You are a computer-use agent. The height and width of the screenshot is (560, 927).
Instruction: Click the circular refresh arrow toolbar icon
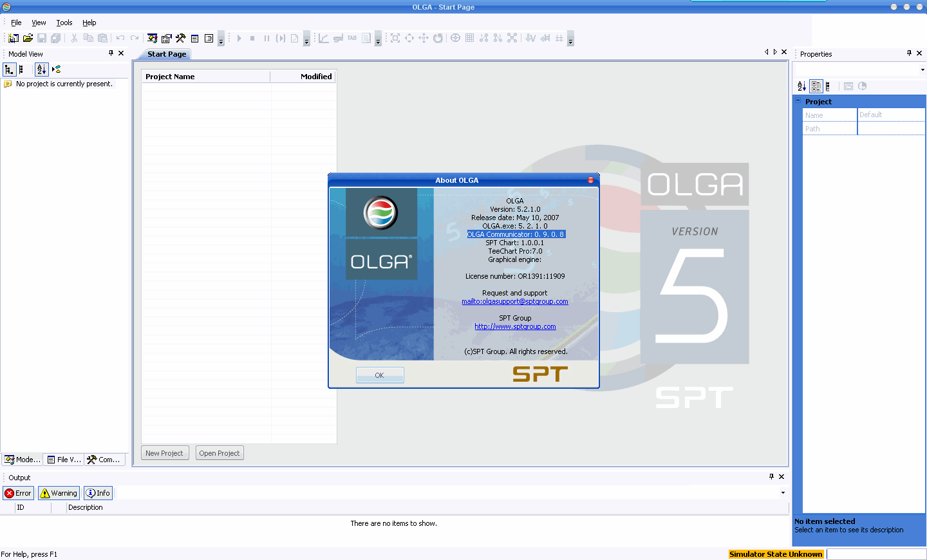[x=438, y=39]
